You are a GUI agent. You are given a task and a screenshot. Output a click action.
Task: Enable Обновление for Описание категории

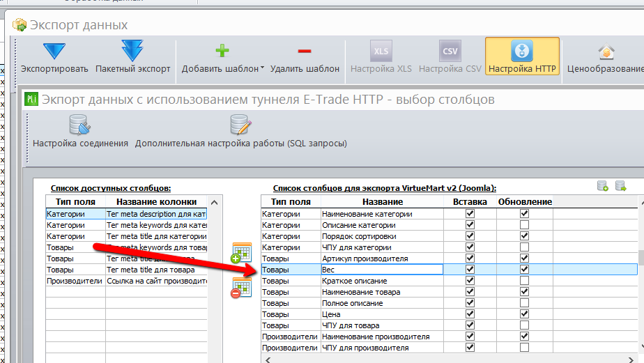[x=524, y=224]
